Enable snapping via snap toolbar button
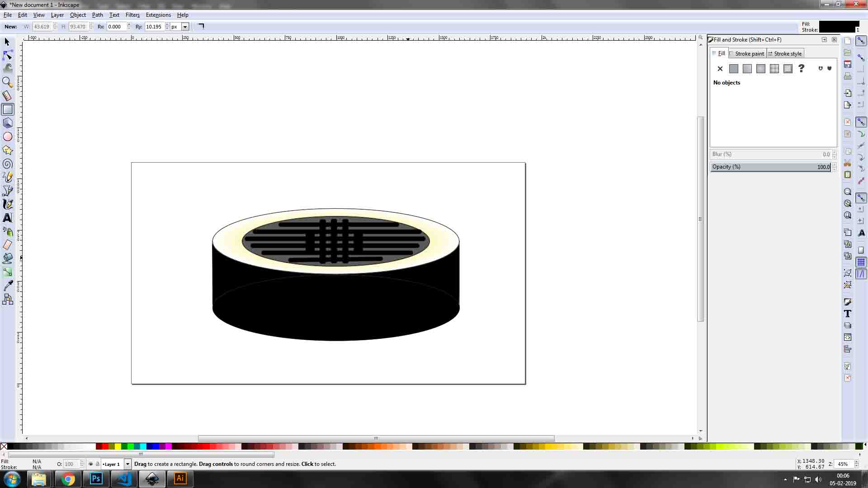 pyautogui.click(x=862, y=41)
